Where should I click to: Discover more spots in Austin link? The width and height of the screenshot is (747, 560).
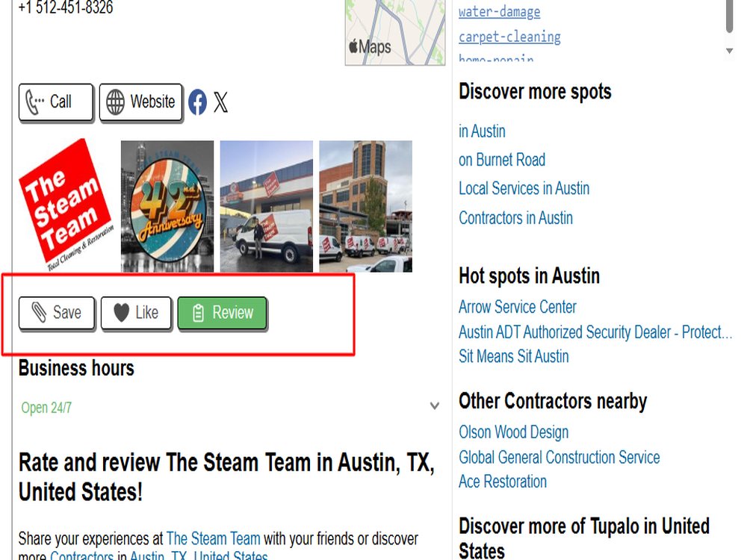[x=482, y=131]
